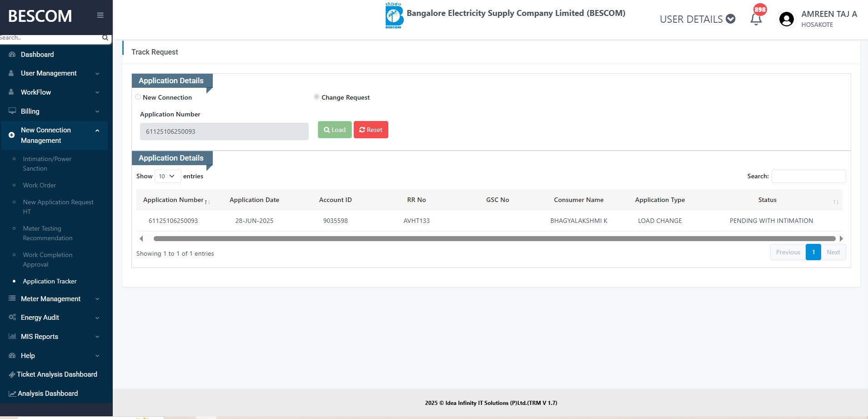
Task: Expand WorkFlow submenu chevron
Action: [x=97, y=92]
